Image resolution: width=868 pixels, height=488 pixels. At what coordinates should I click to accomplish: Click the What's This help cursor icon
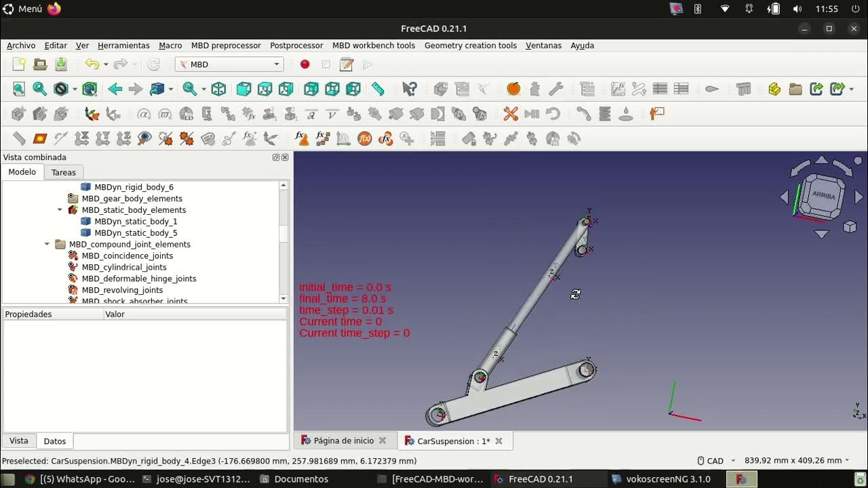click(410, 89)
